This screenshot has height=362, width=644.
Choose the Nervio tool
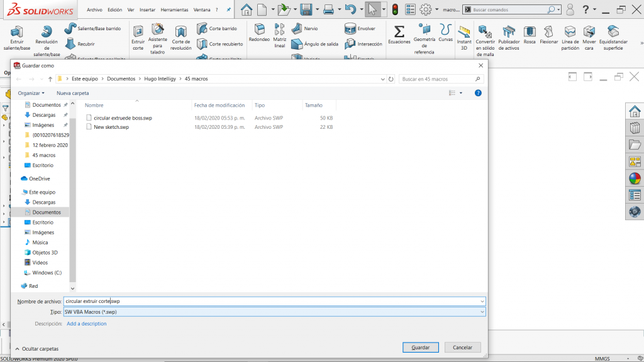click(x=305, y=28)
